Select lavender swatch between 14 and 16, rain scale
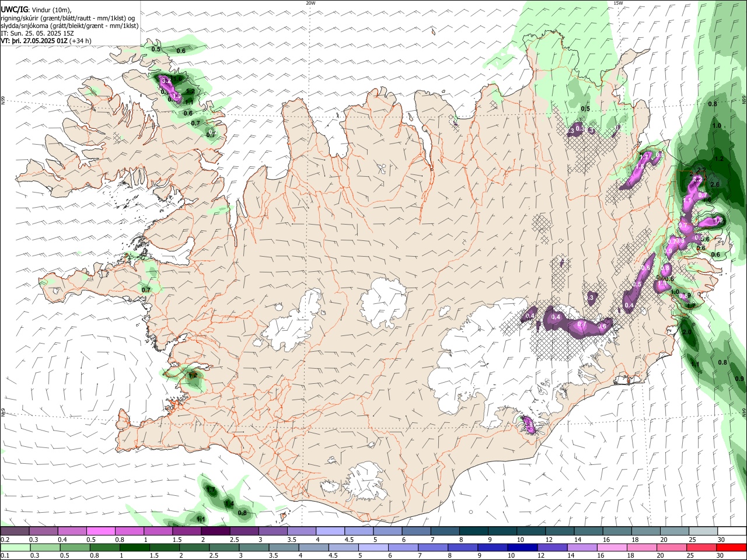The height and width of the screenshot is (560, 747). (x=582, y=548)
